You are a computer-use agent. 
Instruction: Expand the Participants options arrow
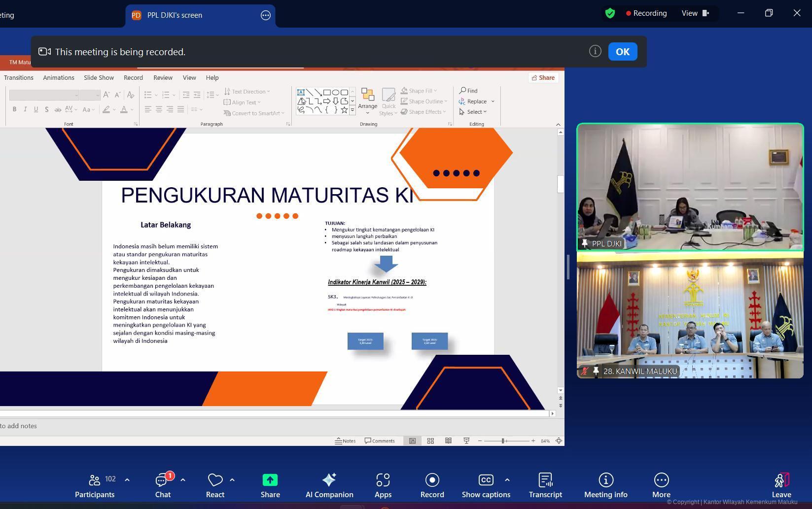pyautogui.click(x=127, y=480)
